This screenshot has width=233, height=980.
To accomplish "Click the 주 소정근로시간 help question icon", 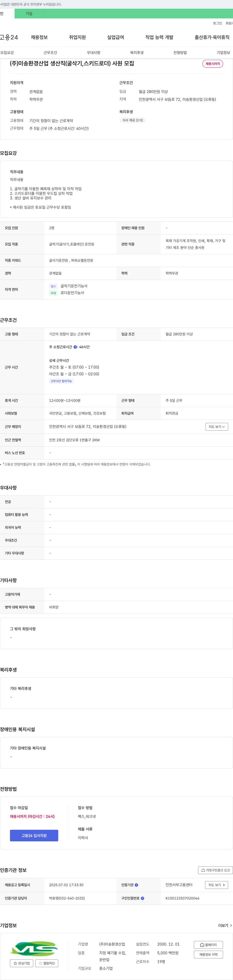I will [x=75, y=347].
